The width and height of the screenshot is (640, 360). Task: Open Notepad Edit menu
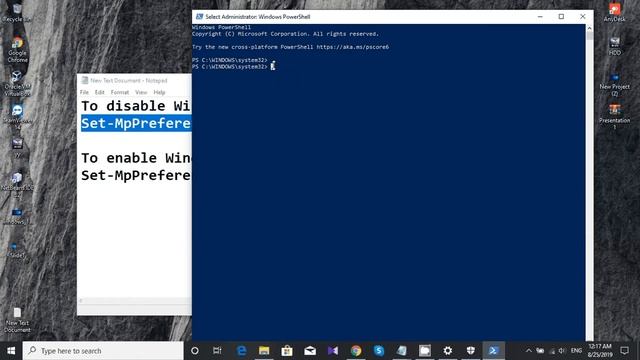(99, 92)
